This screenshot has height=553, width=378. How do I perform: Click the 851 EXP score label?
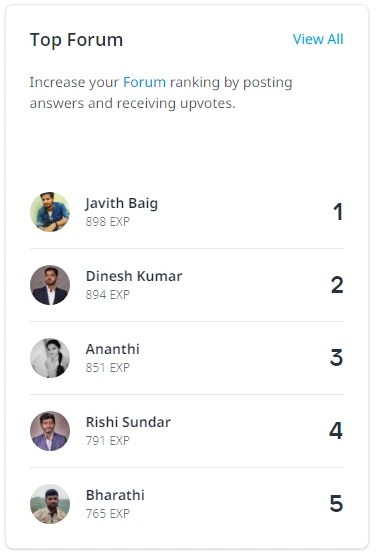click(x=108, y=367)
